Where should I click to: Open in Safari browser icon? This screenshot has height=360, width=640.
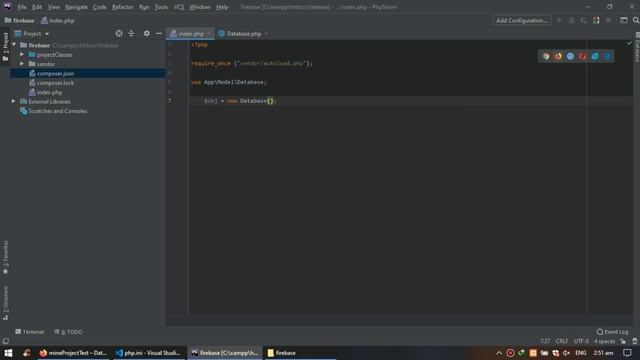[x=570, y=56]
